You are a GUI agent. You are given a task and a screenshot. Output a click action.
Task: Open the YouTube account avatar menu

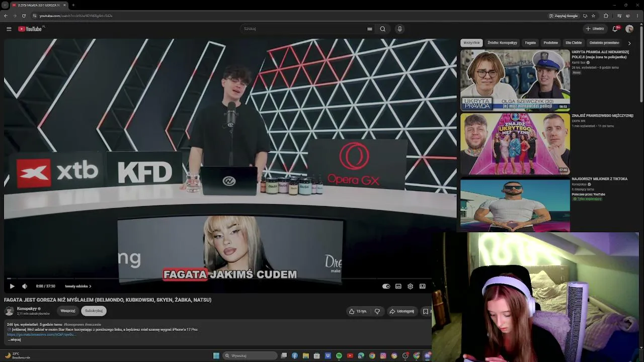(629, 29)
